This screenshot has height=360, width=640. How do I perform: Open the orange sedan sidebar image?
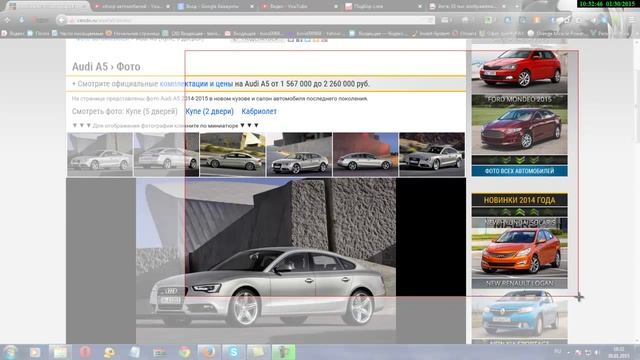[519, 248]
